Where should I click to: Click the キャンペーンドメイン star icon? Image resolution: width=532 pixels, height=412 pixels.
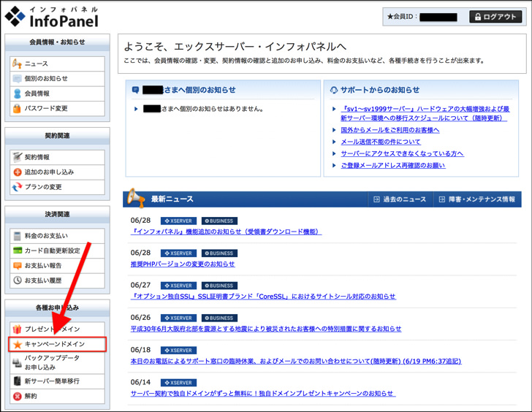coord(18,345)
